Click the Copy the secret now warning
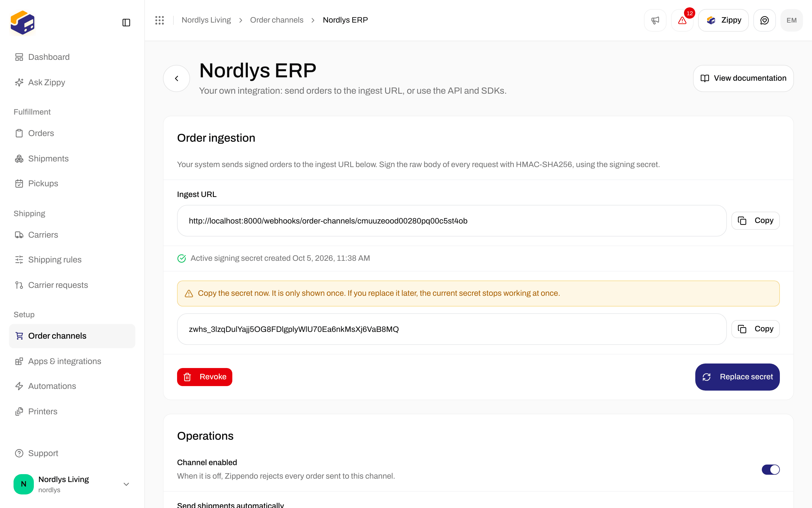 click(478, 293)
